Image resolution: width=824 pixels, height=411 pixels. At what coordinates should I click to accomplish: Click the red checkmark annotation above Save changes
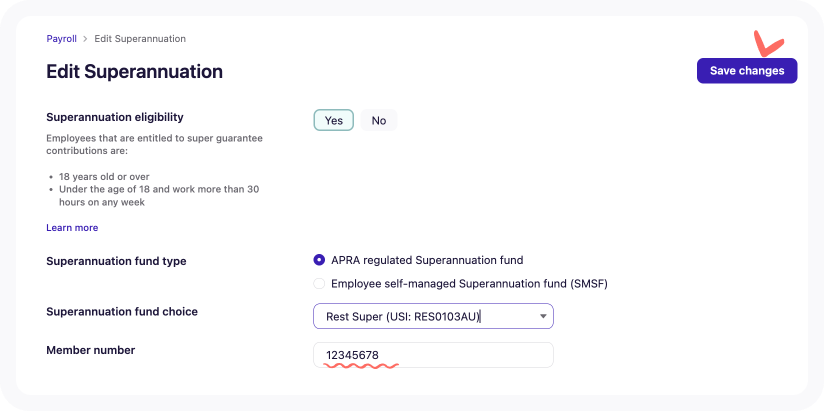click(x=768, y=44)
